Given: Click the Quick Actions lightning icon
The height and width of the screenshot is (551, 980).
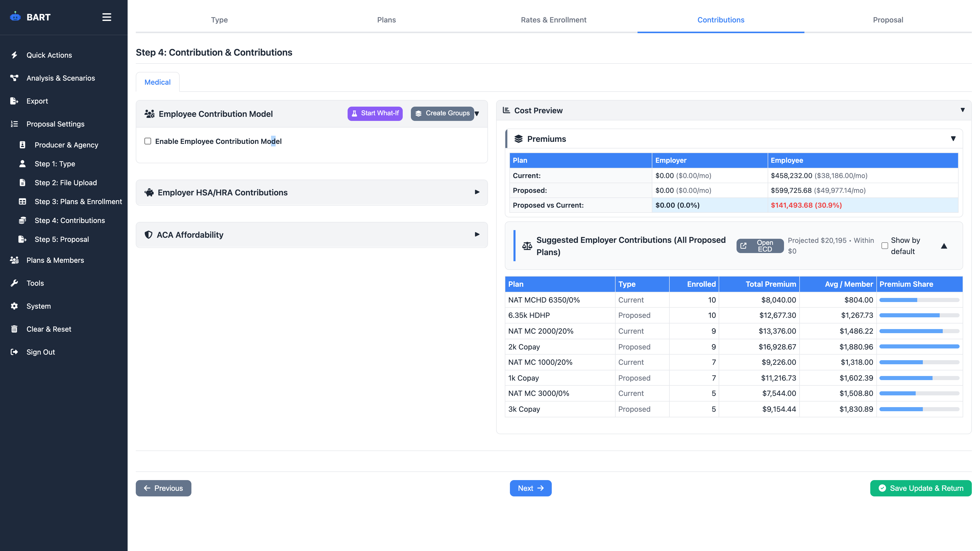Looking at the screenshot, I should [14, 55].
